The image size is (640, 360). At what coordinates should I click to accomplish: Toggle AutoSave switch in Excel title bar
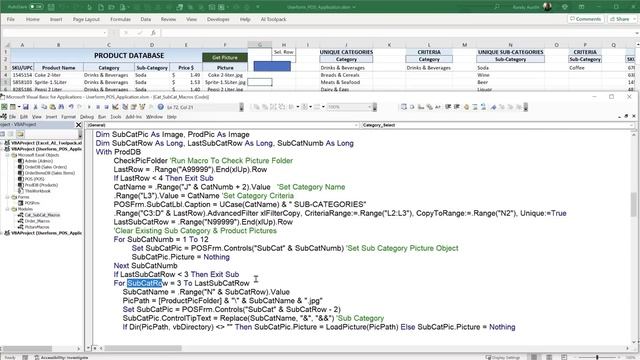[x=36, y=7]
